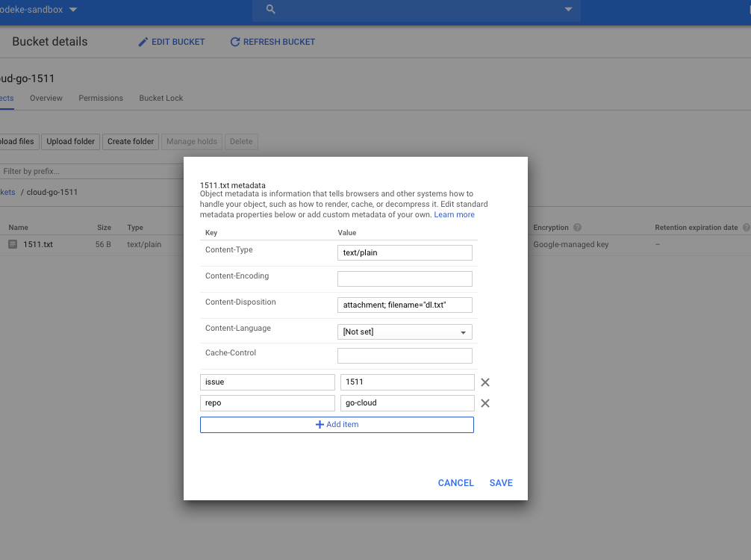Click the Refresh Bucket circular arrow icon
Viewport: 751px width, 560px height.
pos(234,42)
